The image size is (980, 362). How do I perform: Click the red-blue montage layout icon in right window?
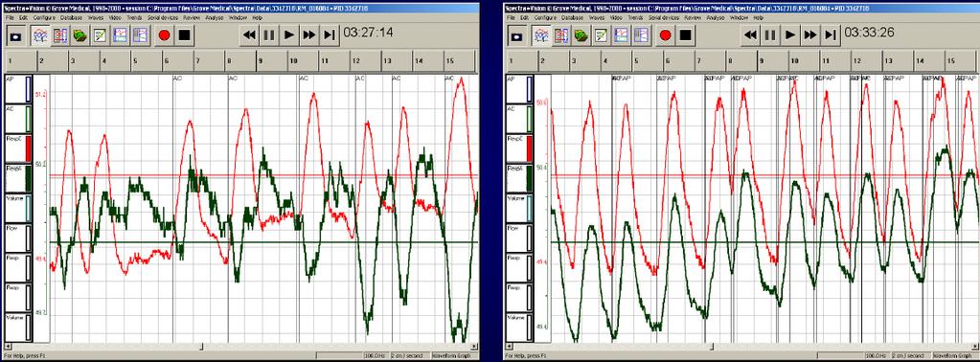[x=561, y=35]
